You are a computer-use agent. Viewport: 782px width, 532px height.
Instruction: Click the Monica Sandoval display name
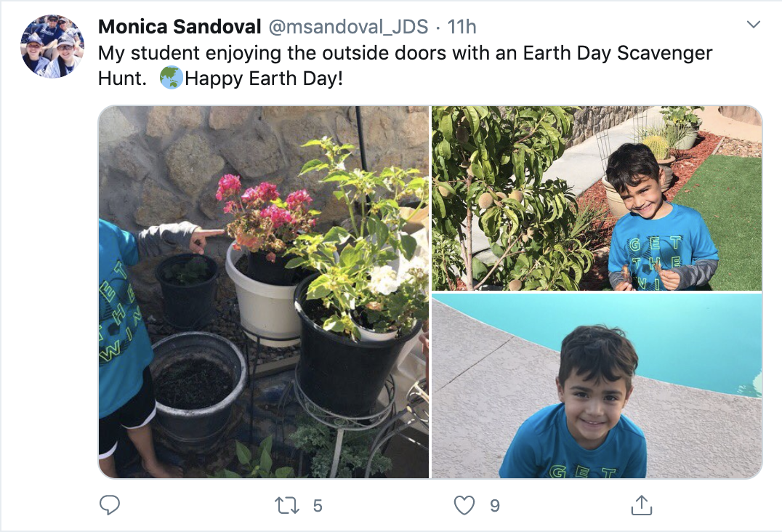(180, 27)
